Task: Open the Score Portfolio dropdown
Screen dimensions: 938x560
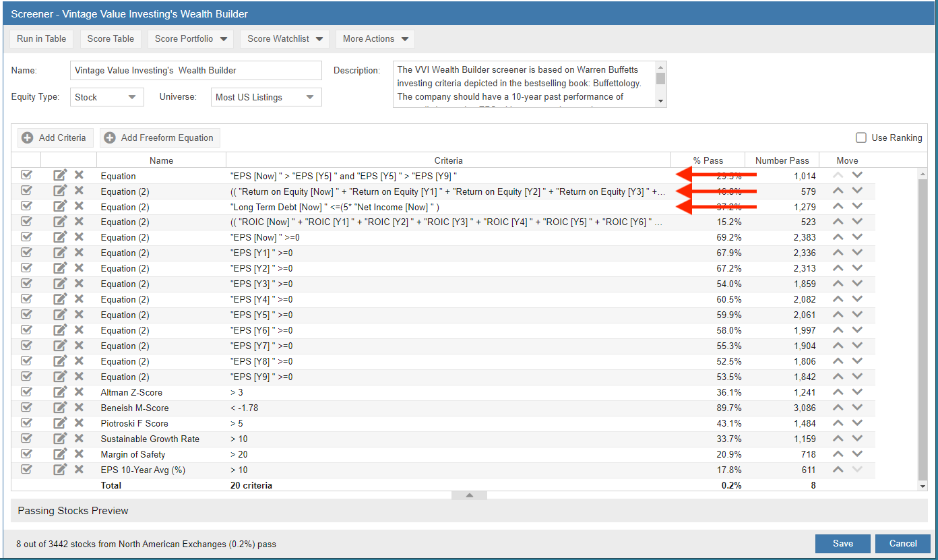Action: 191,38
